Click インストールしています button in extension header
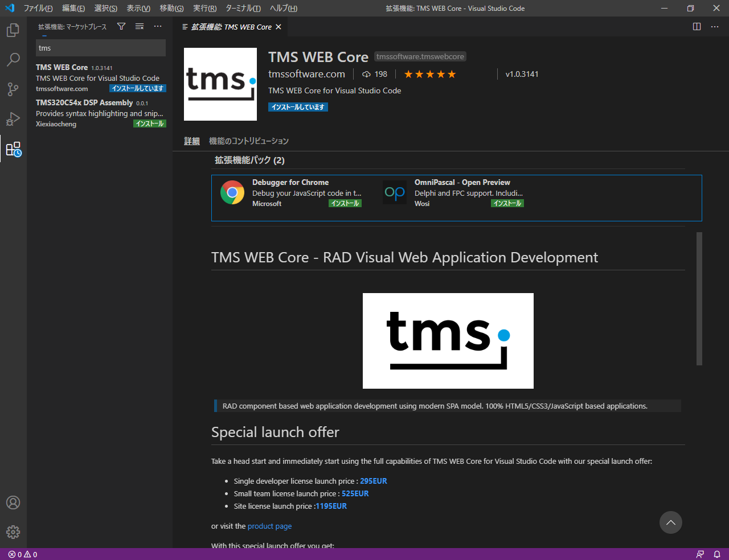The height and width of the screenshot is (560, 729). click(x=298, y=107)
